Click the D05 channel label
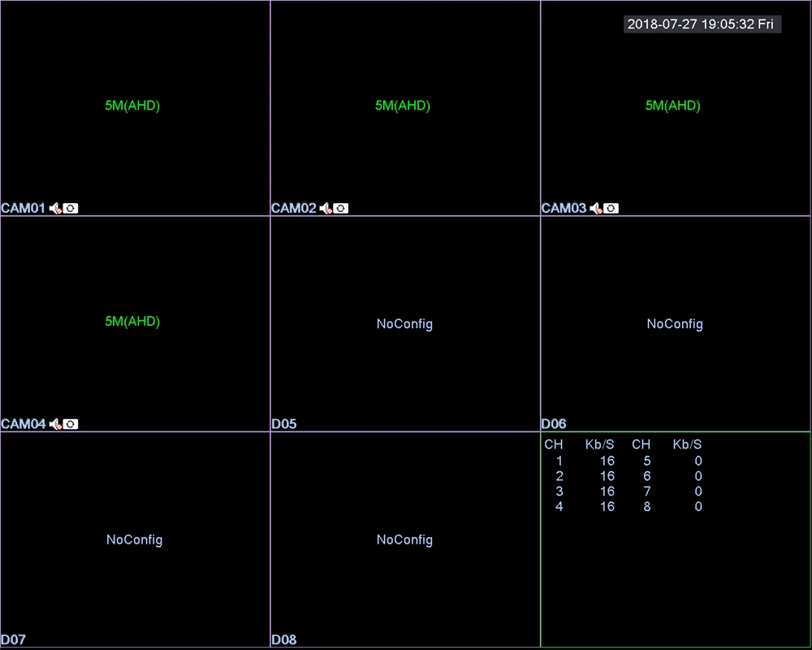Screen dimensions: 812x650 283,424
